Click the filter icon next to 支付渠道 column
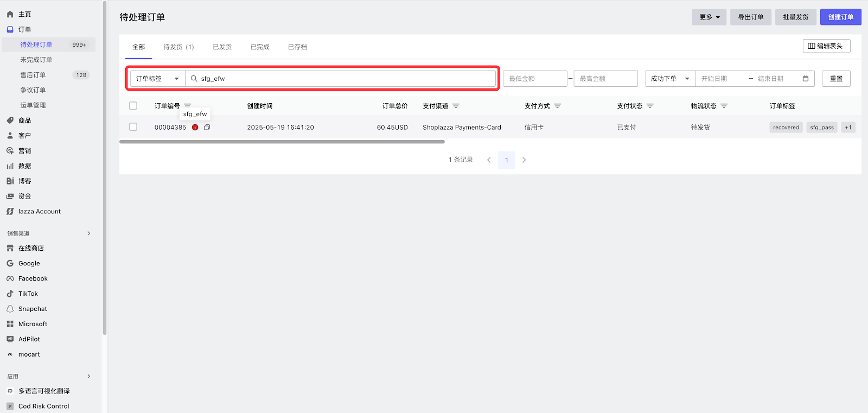868x413 pixels. (456, 106)
